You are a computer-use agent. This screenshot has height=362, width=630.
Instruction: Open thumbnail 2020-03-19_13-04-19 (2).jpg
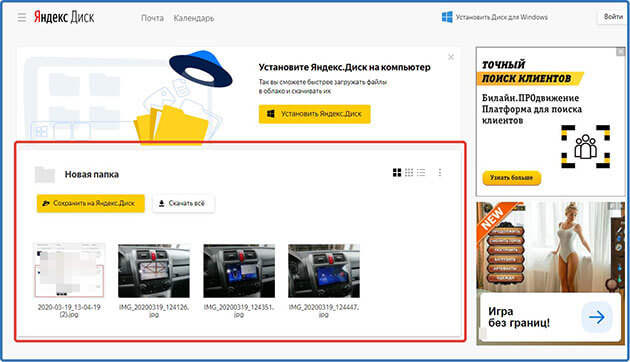point(69,270)
